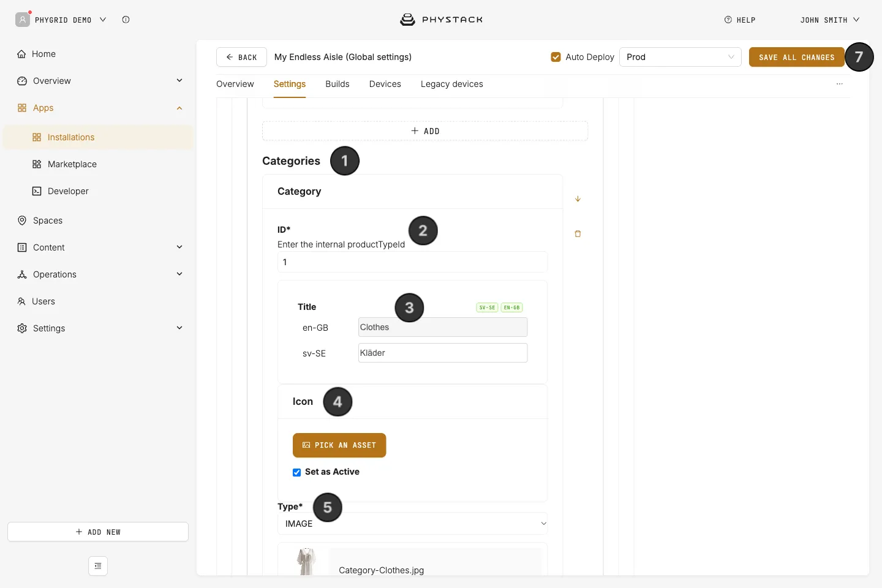Switch to the Builds tab
Screen dimensions: 882x588
click(337, 84)
